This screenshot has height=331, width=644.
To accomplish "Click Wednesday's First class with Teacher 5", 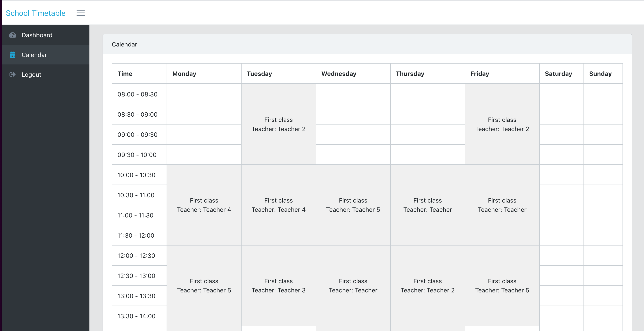I will (x=353, y=205).
